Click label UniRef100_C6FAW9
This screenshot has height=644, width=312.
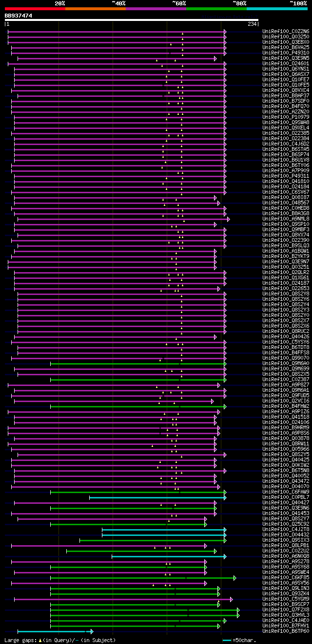(286, 492)
